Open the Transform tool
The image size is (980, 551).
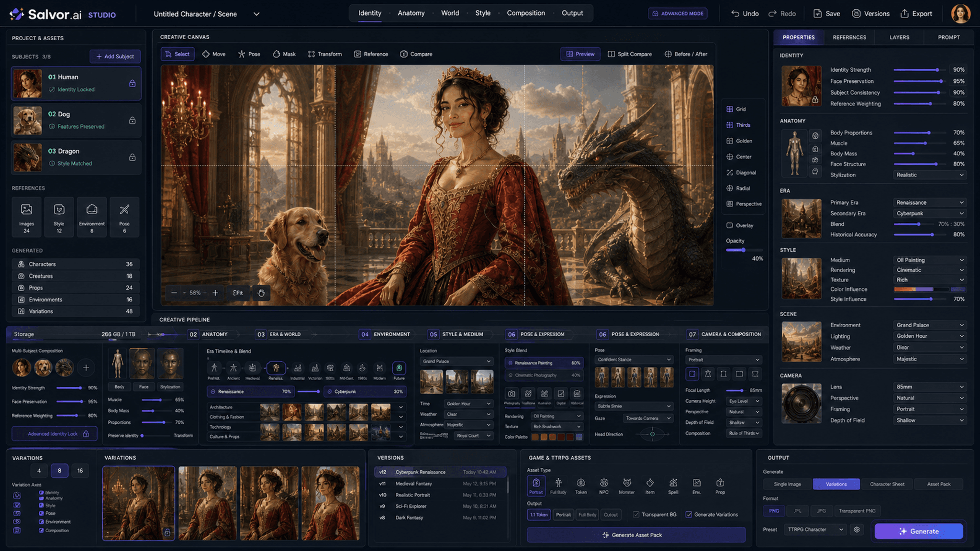(x=324, y=54)
